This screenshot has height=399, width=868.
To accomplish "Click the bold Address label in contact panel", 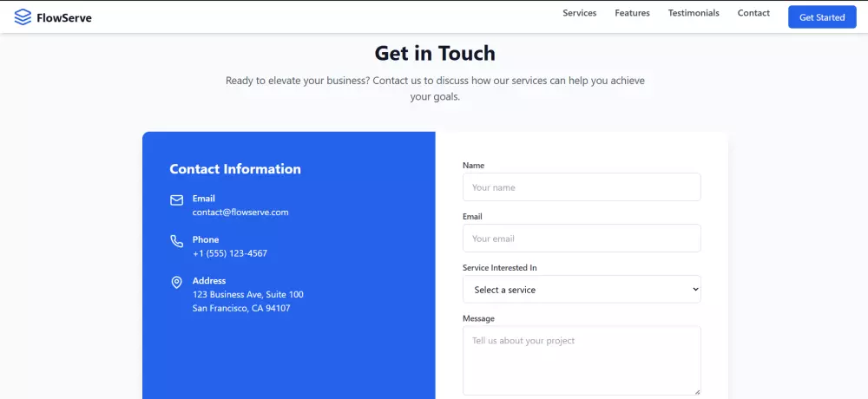I will (209, 280).
